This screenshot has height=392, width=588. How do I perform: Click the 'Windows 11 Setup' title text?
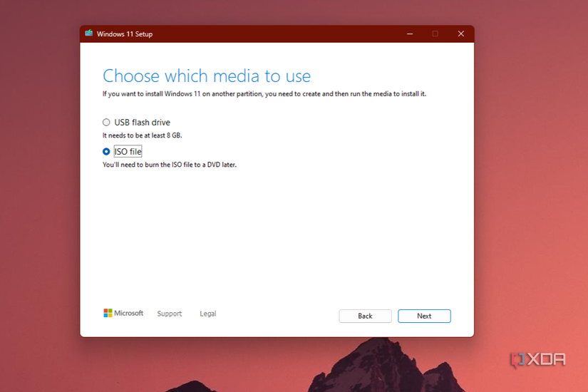coord(125,34)
